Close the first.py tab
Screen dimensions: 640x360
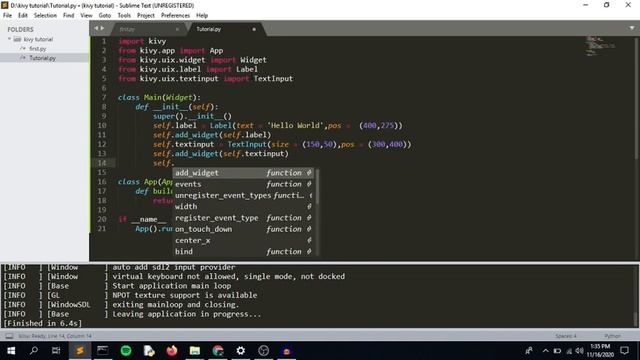click(x=177, y=29)
